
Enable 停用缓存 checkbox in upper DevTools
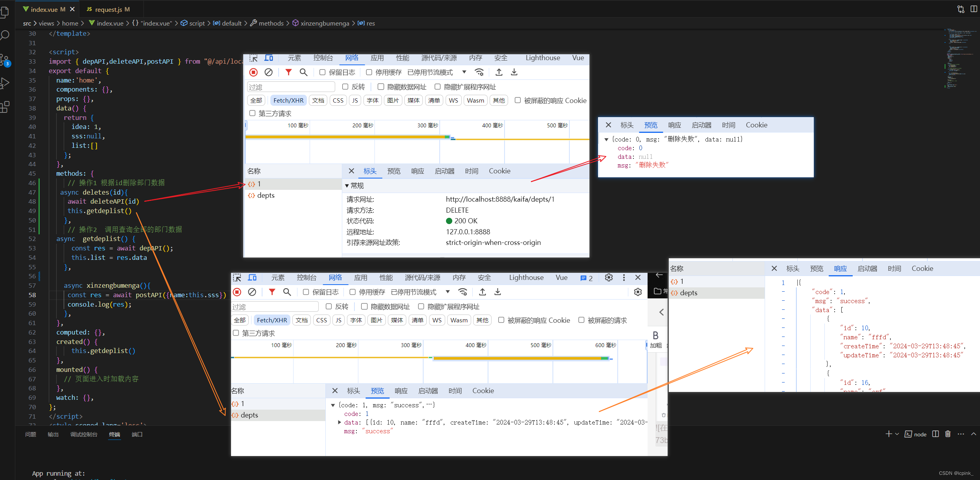click(369, 72)
